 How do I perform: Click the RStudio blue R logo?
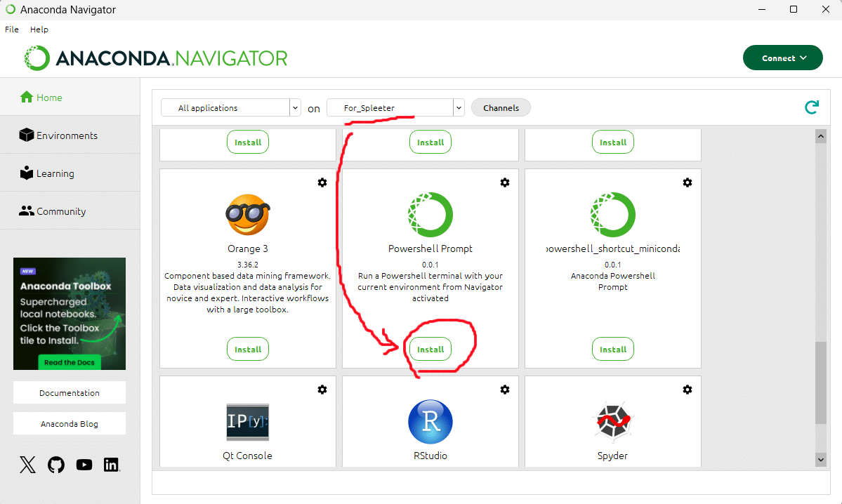430,421
